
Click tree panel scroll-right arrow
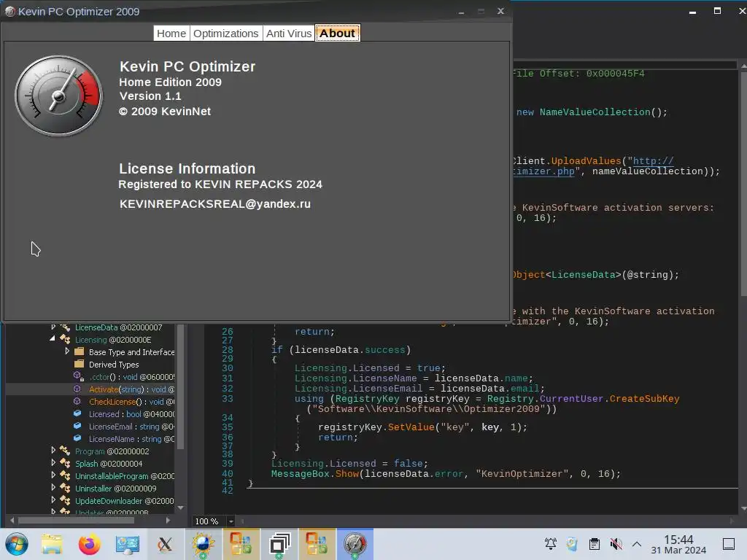168,521
